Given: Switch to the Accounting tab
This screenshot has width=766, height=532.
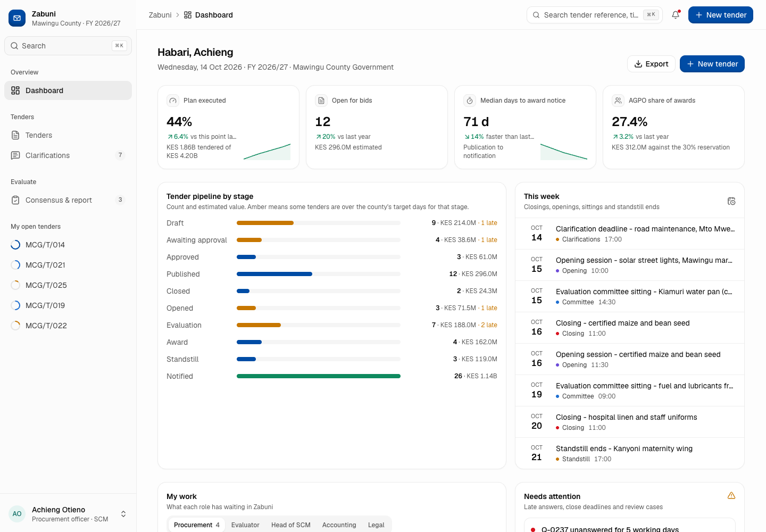Looking at the screenshot, I should pyautogui.click(x=339, y=525).
